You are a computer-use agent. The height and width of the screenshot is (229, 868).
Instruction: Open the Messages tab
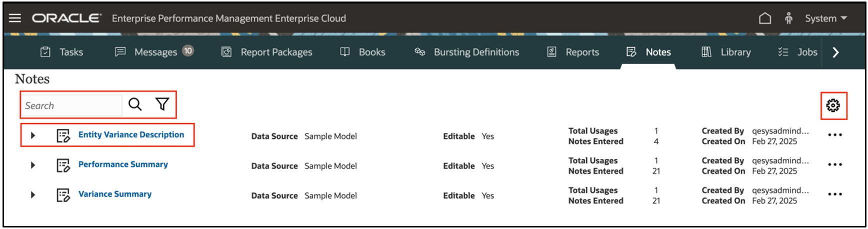click(x=153, y=52)
